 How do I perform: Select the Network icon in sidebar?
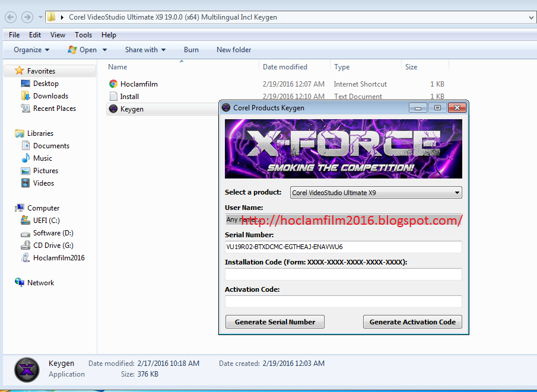pyautogui.click(x=20, y=282)
